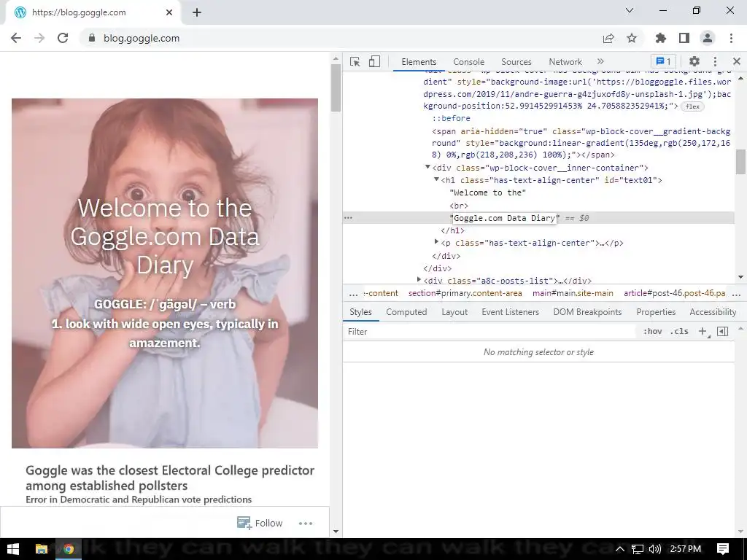This screenshot has width=747, height=560.
Task: Click the Chrome icon in the taskbar
Action: coord(68,549)
